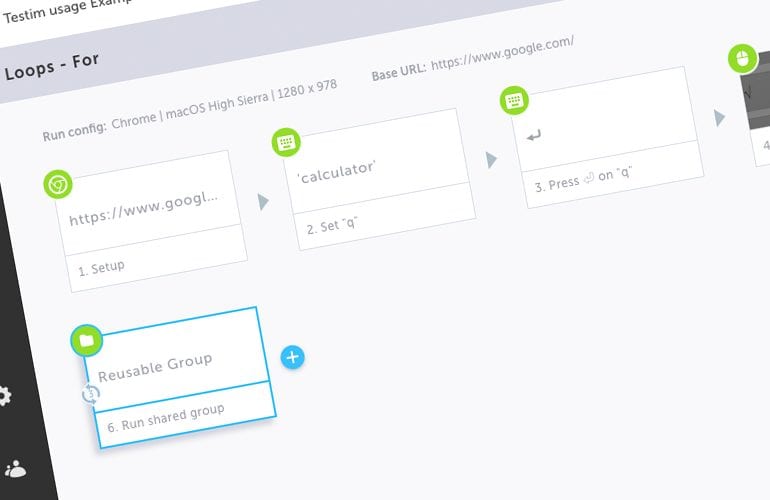Click arrow after the 'calculator' step
This screenshot has width=770, height=500.
click(x=492, y=160)
